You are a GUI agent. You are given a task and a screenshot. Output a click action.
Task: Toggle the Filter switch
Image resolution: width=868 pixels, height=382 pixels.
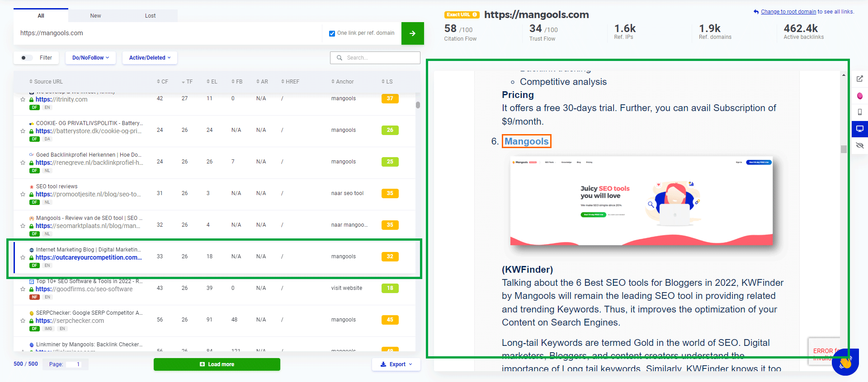(27, 58)
